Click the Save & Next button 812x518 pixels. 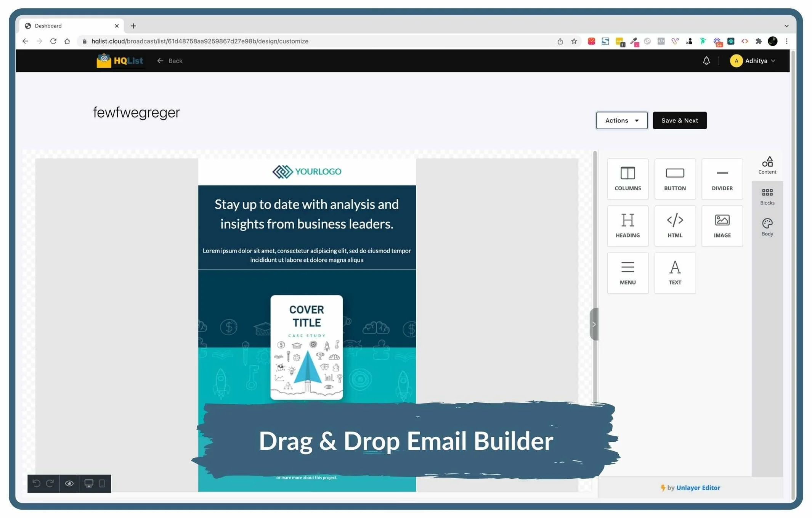pos(679,121)
